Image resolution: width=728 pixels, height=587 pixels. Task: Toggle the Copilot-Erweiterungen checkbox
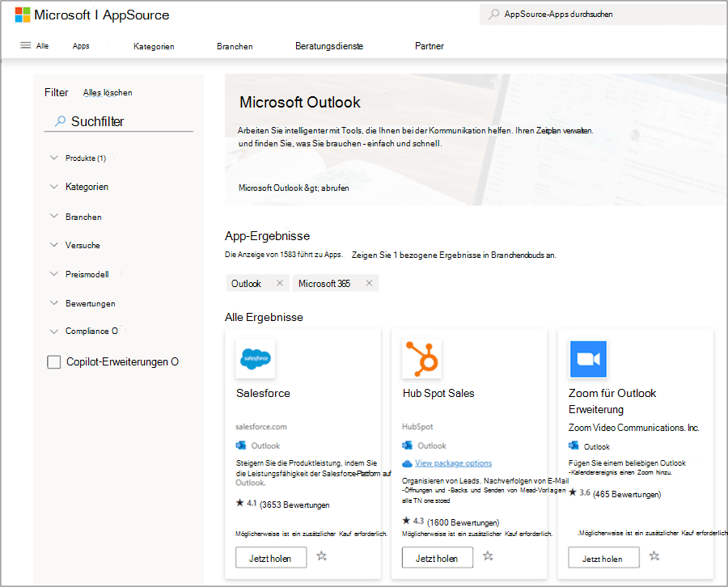54,362
